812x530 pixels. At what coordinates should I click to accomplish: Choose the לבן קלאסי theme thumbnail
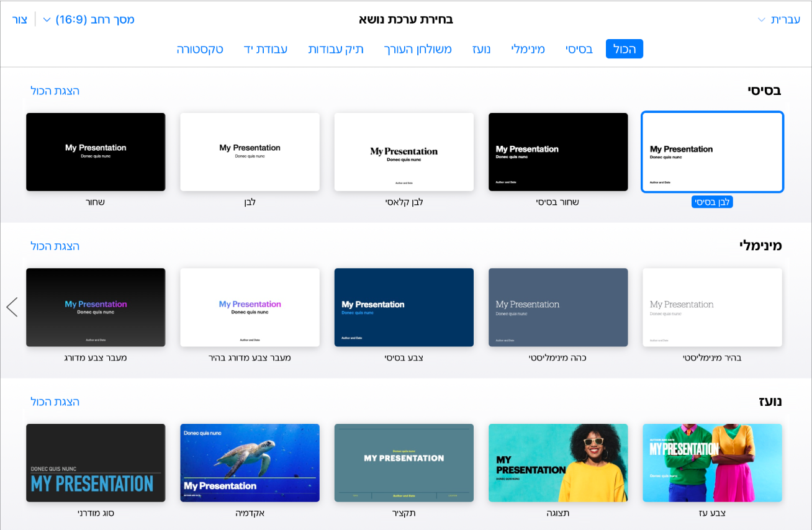(404, 152)
